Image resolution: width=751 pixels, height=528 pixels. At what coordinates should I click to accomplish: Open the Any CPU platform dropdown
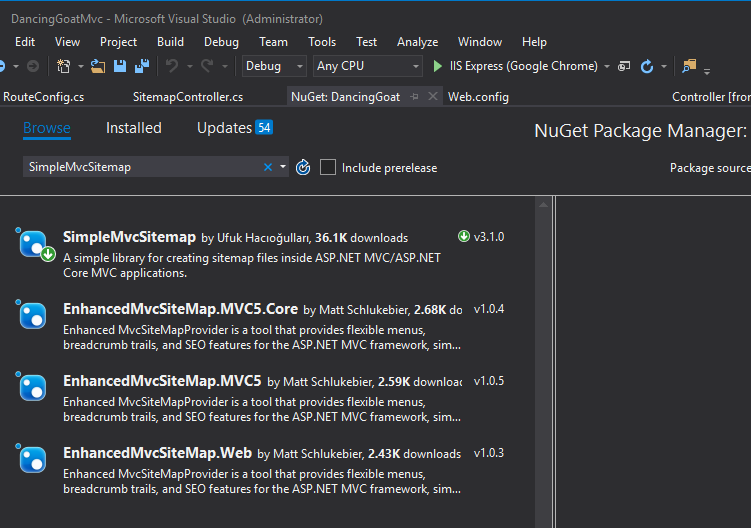[x=367, y=66]
